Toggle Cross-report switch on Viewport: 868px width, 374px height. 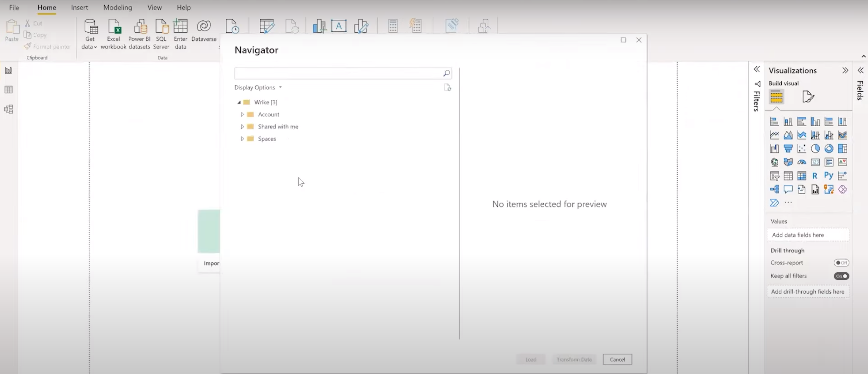841,263
